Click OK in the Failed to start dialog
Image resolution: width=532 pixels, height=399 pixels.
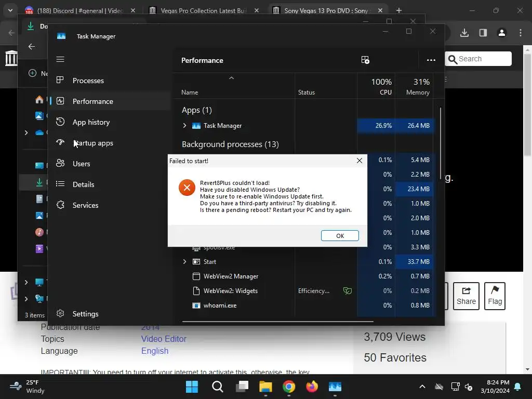340,236
